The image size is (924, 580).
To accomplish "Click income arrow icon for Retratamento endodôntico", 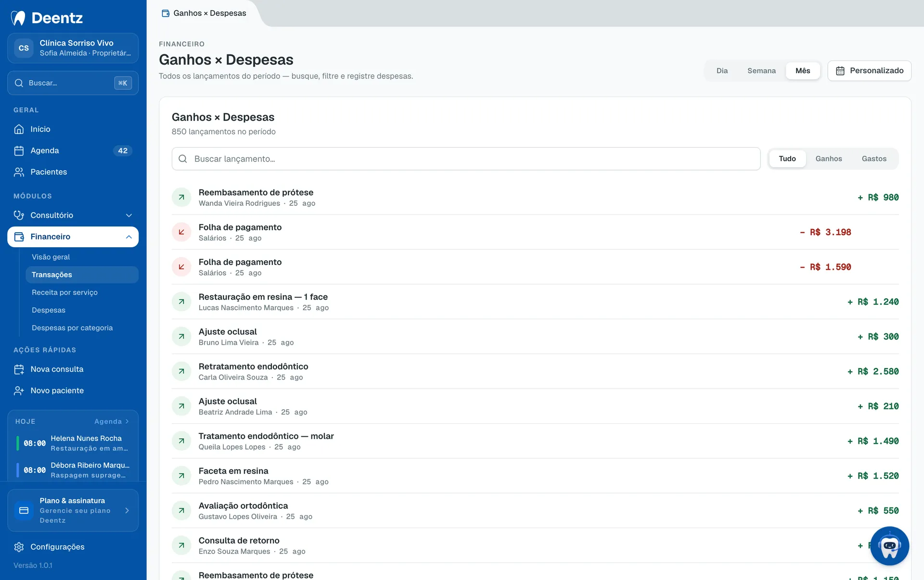I will pyautogui.click(x=181, y=371).
